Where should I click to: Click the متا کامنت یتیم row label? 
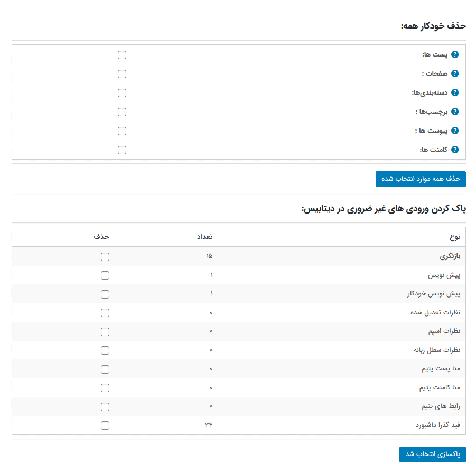pyautogui.click(x=440, y=387)
